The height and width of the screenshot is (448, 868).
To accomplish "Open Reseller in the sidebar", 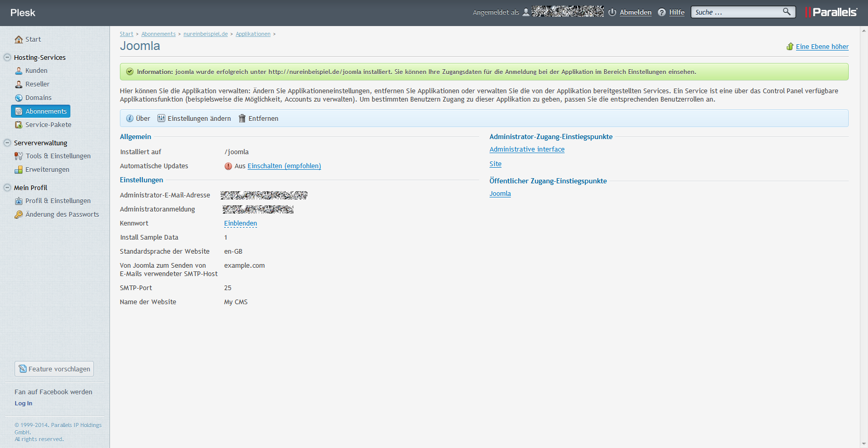I will 38,84.
